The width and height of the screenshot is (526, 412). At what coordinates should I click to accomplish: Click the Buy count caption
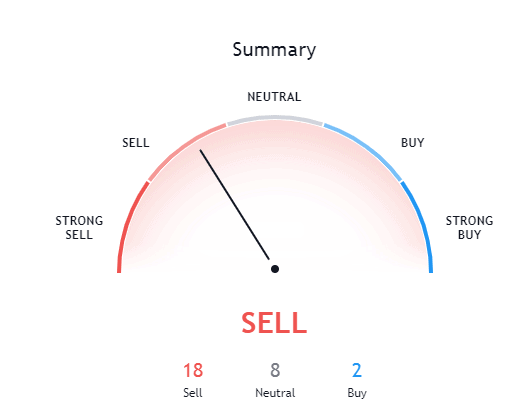click(357, 393)
